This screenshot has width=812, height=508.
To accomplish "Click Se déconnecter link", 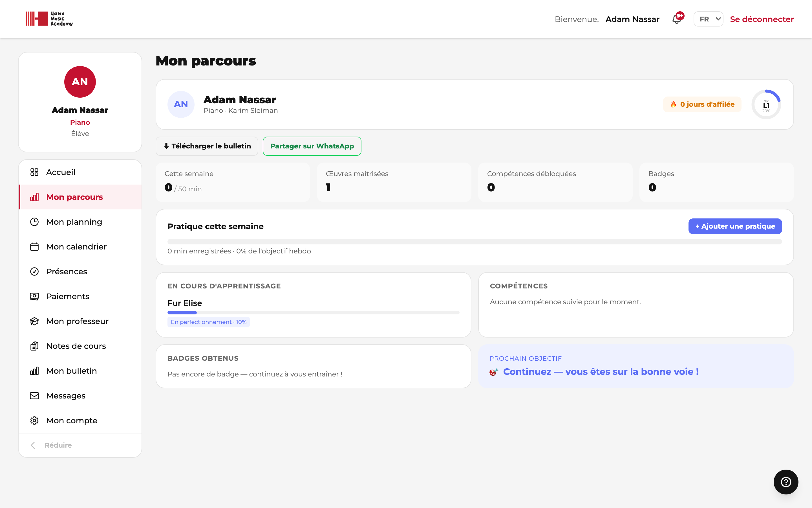I will (762, 19).
